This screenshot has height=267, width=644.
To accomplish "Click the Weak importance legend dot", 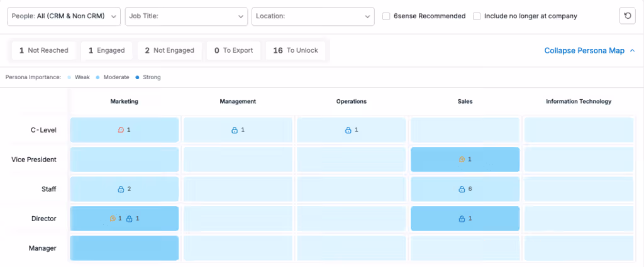I will coord(69,77).
